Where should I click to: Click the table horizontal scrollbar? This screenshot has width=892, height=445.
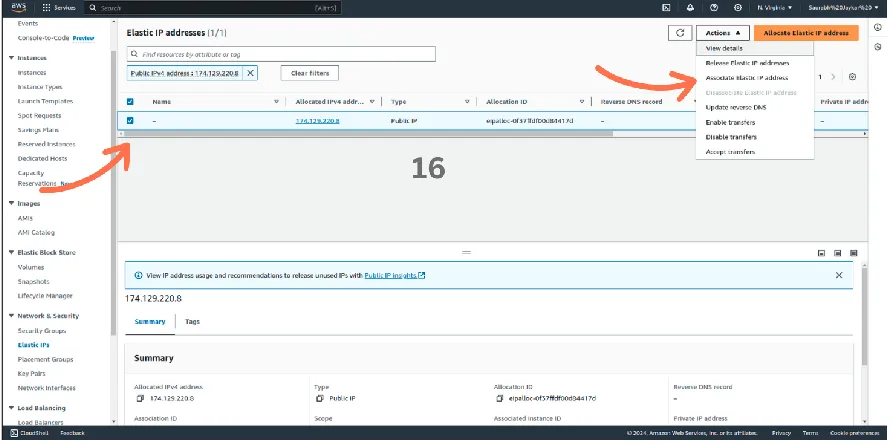click(369, 134)
